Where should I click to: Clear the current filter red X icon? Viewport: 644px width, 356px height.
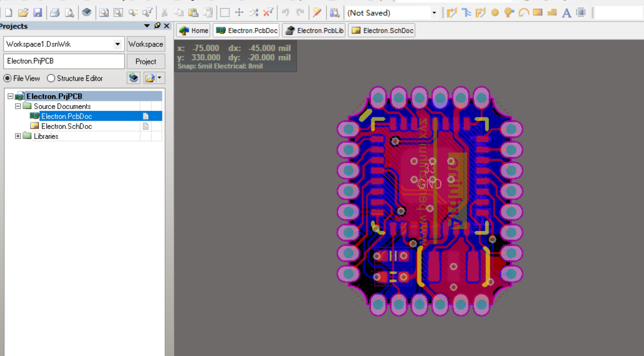tap(268, 13)
